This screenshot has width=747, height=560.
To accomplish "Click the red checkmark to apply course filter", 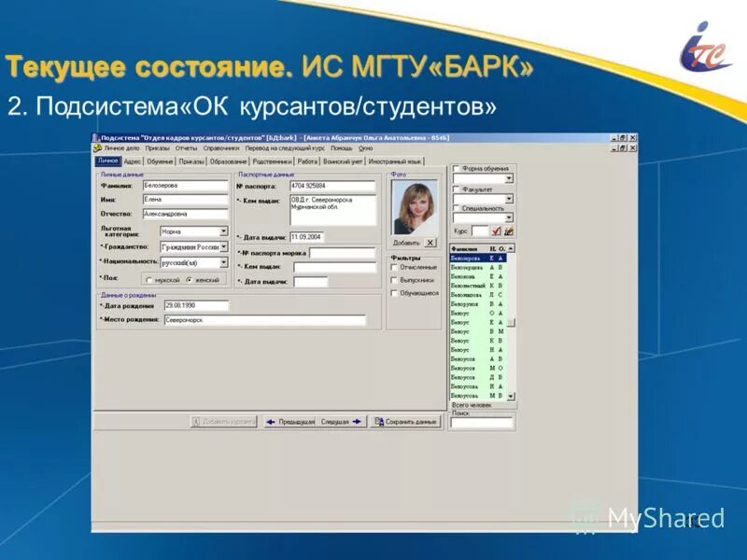I will point(497,230).
